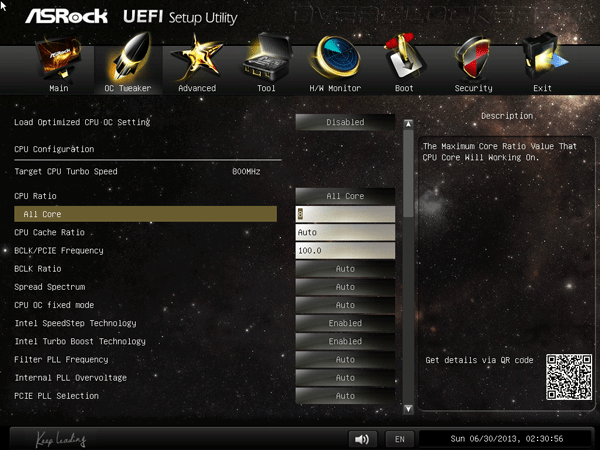The image size is (600, 450).
Task: Toggle Intel Turbo Boost Technology Enabled value
Action: (345, 341)
